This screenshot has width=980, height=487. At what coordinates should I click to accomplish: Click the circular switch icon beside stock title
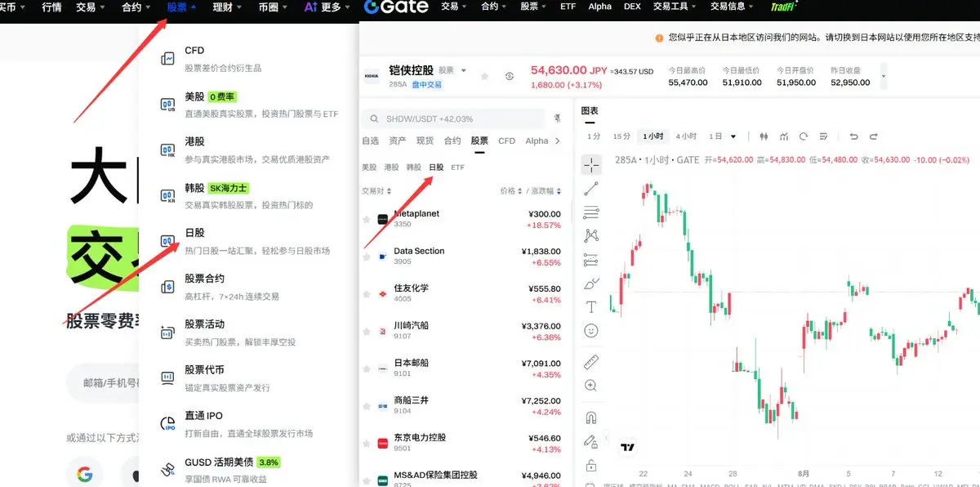coord(510,76)
